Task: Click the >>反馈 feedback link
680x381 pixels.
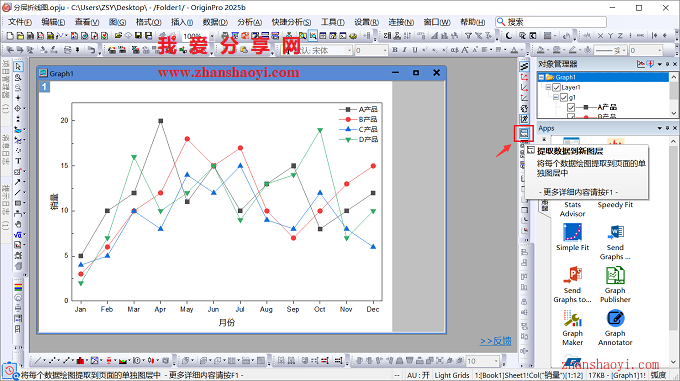Action: pyautogui.click(x=496, y=341)
